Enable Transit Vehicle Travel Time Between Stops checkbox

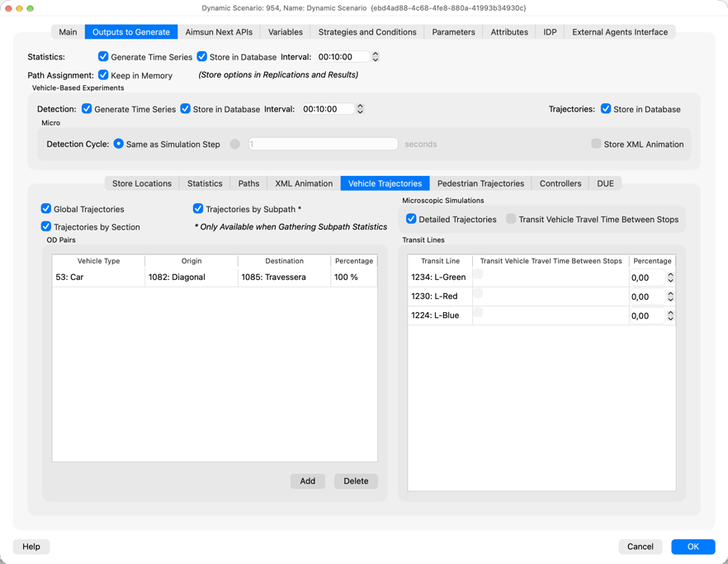coord(511,219)
